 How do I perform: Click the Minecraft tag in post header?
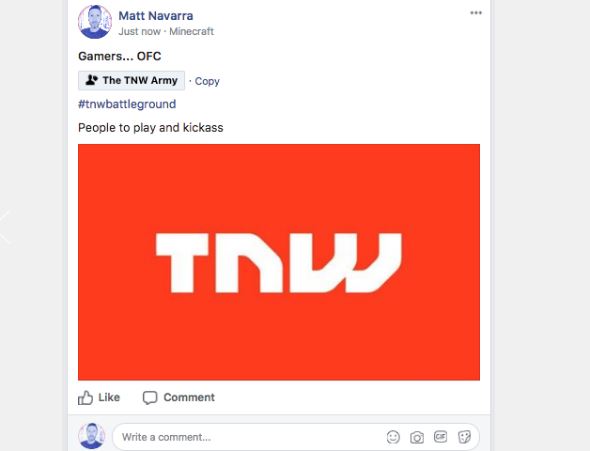point(191,31)
